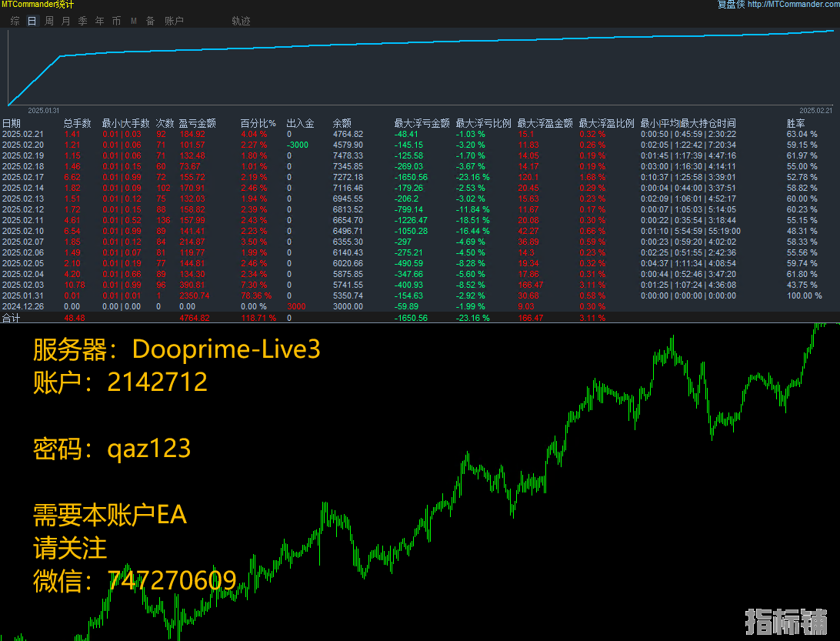Screen dimensions: 840x641
Task: Select the 账户 account tab
Action: point(174,21)
